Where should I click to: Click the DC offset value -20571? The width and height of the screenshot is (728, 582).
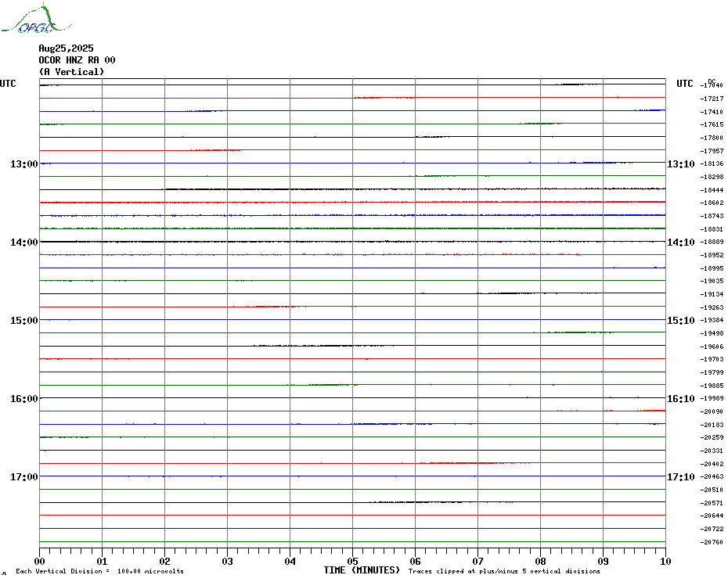712,503
